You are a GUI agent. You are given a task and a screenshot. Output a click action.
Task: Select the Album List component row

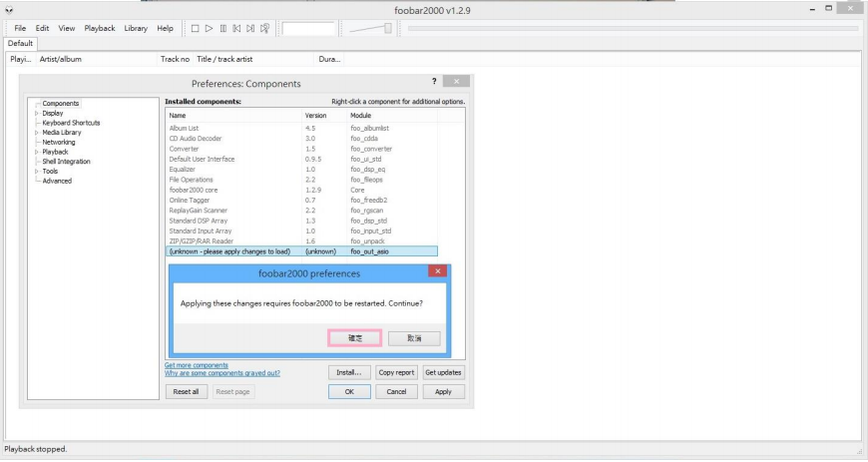301,128
